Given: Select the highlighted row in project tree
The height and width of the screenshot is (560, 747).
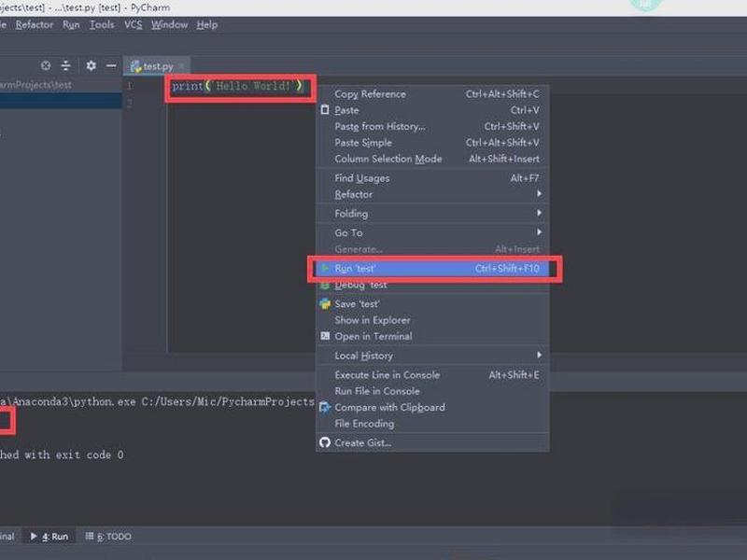Looking at the screenshot, I should click(61, 101).
